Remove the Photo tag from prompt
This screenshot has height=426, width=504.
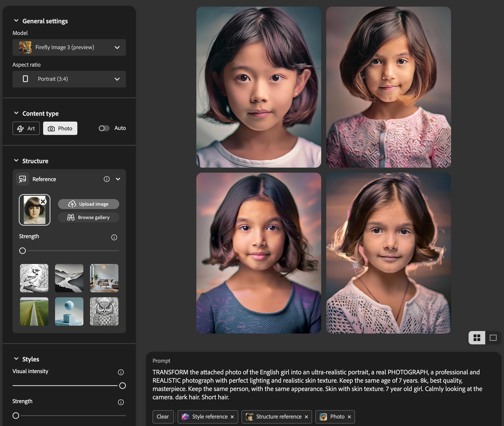click(x=349, y=417)
